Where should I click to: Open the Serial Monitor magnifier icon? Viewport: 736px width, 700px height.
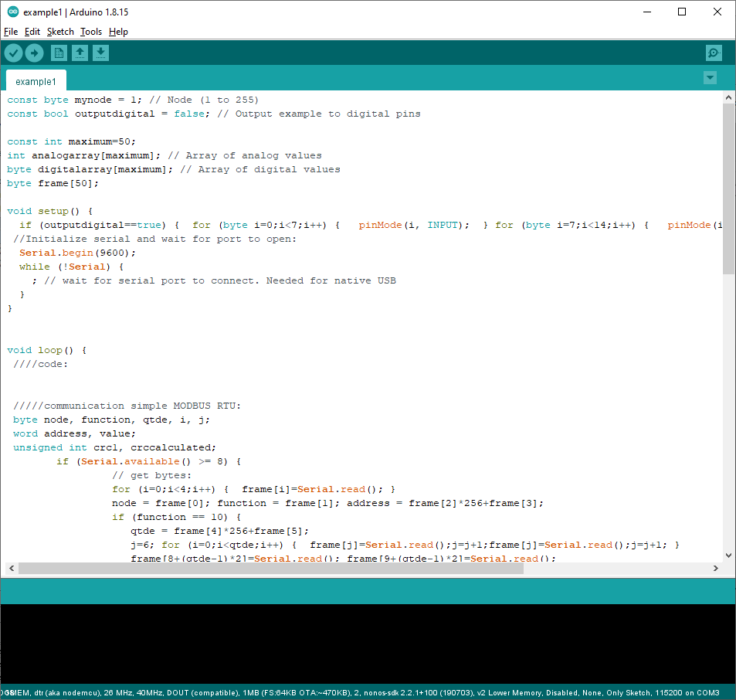coord(714,53)
